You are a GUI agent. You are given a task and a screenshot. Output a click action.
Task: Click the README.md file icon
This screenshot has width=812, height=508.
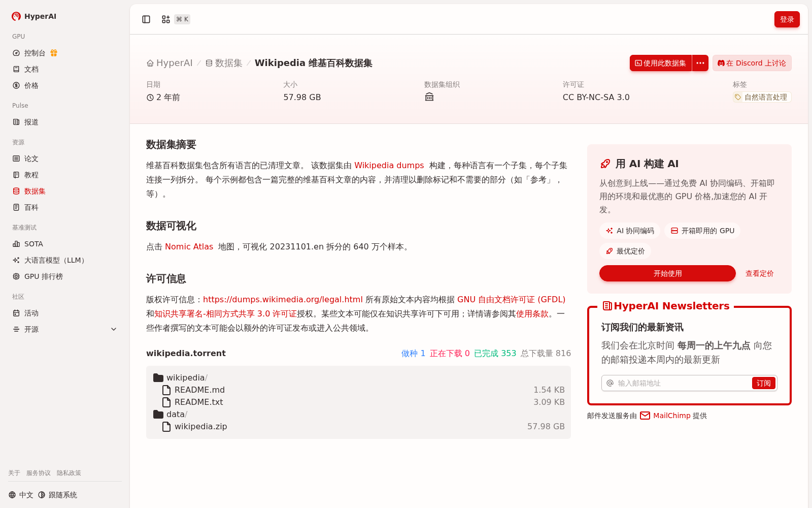[x=166, y=390]
